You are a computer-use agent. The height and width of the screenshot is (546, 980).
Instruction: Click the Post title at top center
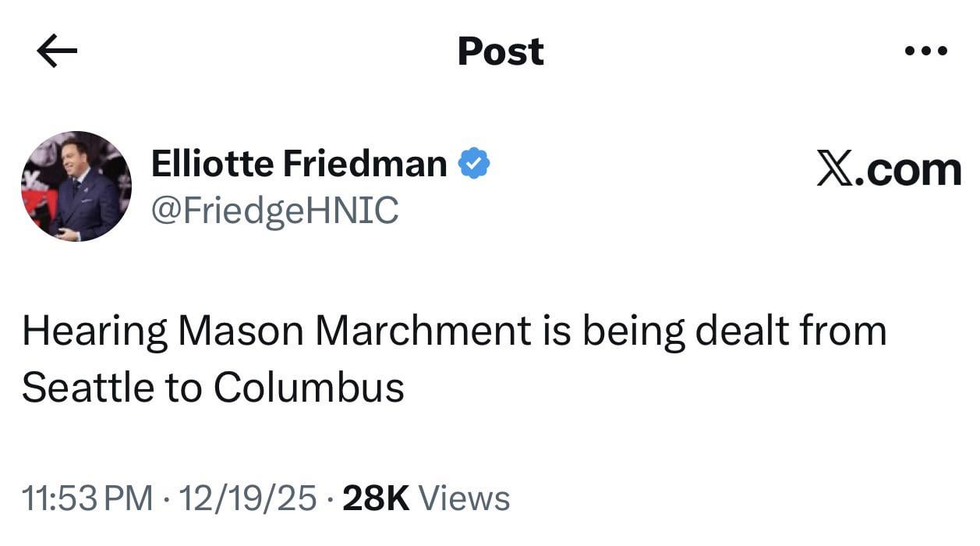click(500, 50)
